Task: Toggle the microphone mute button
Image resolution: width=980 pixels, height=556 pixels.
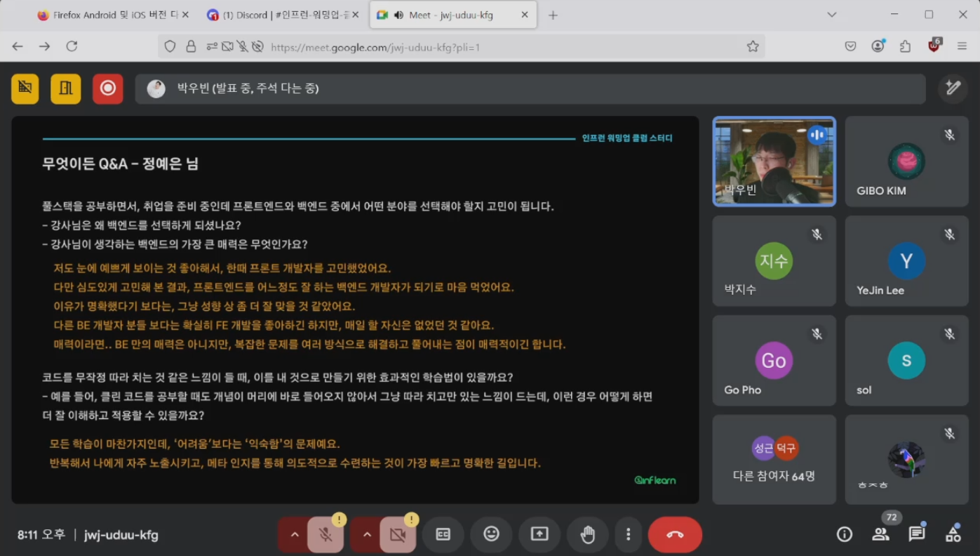Action: pyautogui.click(x=325, y=535)
